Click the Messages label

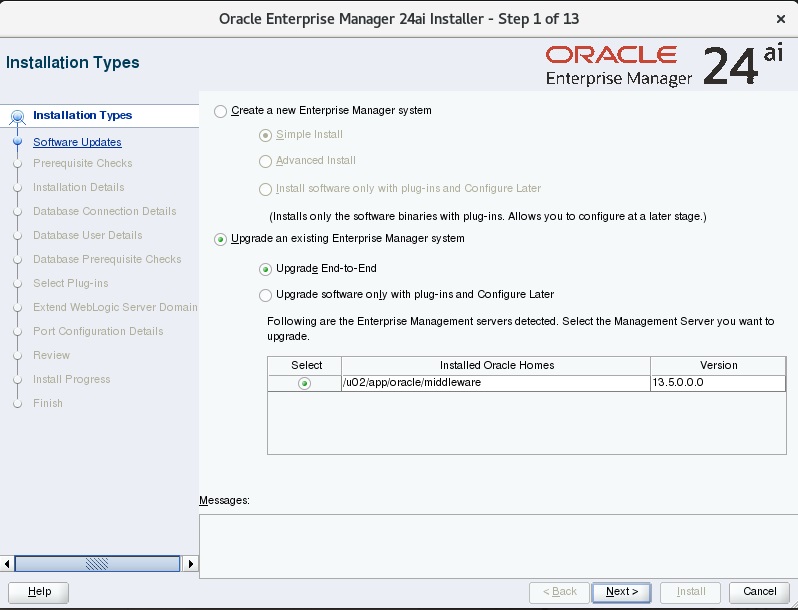(224, 501)
